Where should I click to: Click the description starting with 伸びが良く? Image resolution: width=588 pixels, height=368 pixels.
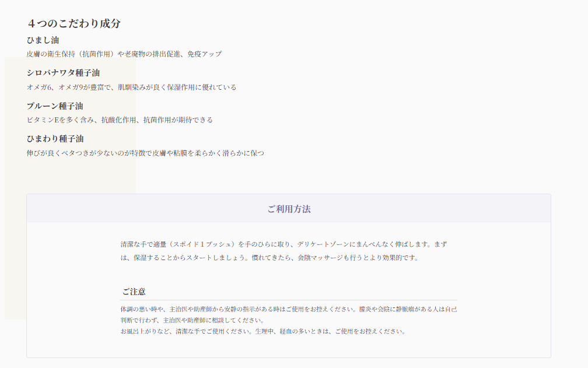coord(145,153)
